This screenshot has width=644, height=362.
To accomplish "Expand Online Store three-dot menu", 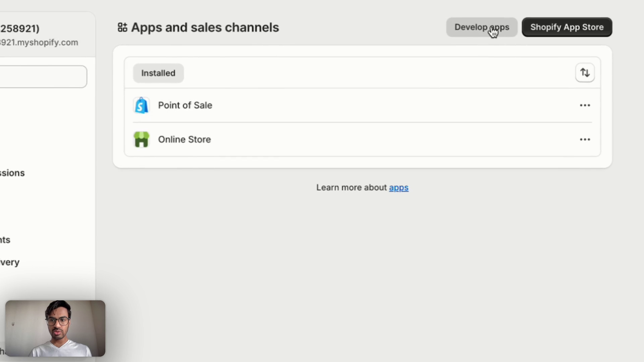I will 585,139.
